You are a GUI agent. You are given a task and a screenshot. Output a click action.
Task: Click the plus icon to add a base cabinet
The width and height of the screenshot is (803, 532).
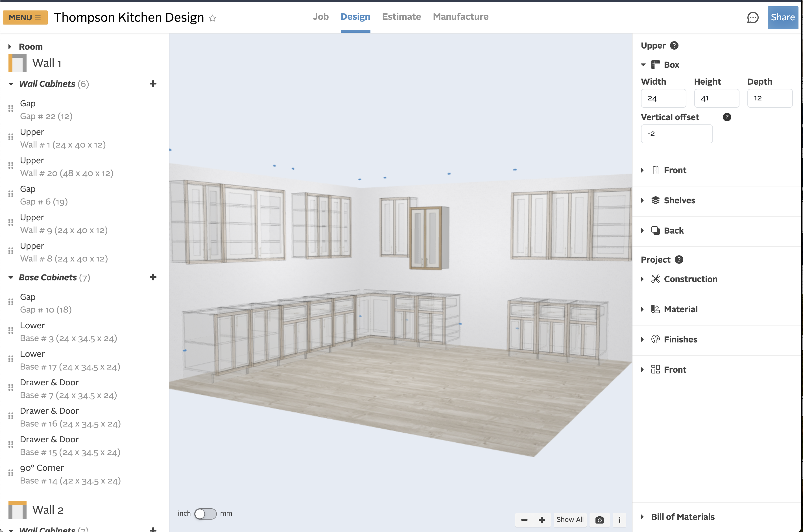click(153, 277)
